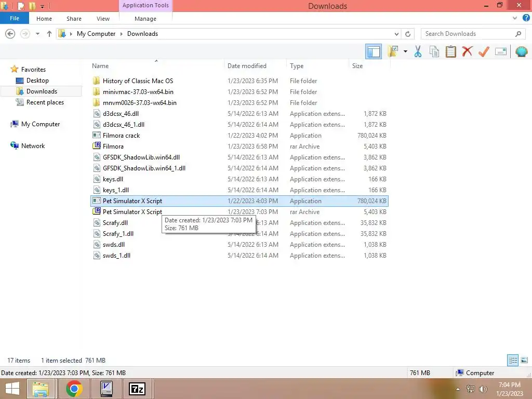This screenshot has height=399, width=532.
Task: Click the New Folder icon in title bar
Action: (x=32, y=6)
